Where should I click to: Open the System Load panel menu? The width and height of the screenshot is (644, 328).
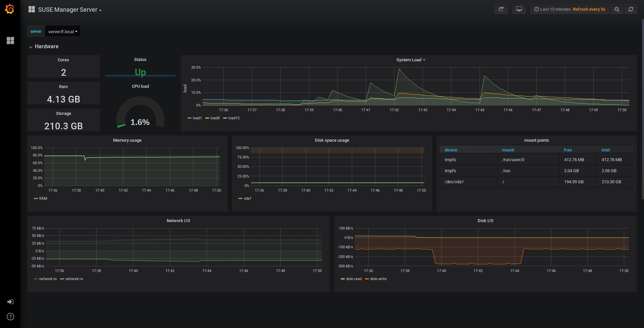[x=411, y=60]
